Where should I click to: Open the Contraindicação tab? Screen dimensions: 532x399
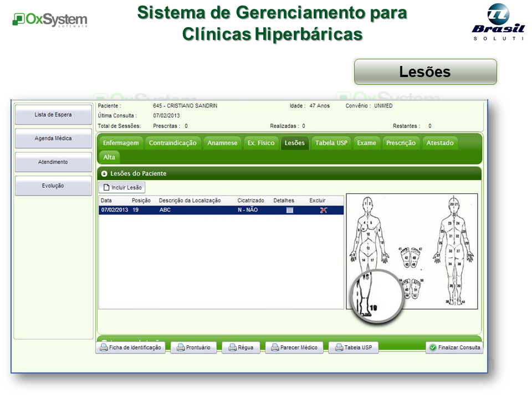[172, 143]
